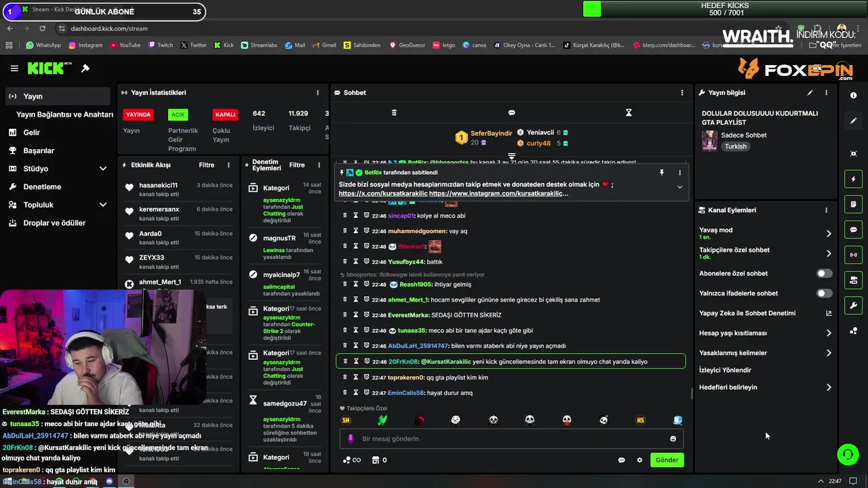Clear chat with the trash icon under Sohbet
This screenshot has width=868, height=488.
click(x=394, y=113)
